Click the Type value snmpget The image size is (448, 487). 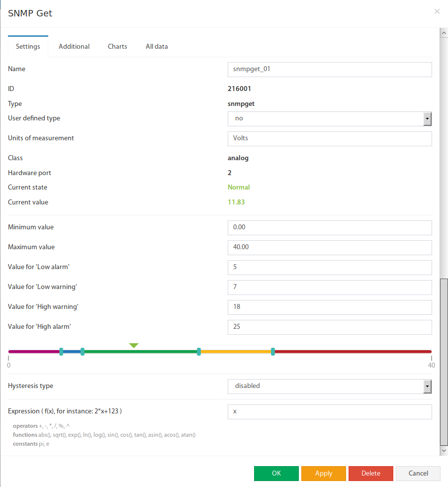pyautogui.click(x=241, y=104)
